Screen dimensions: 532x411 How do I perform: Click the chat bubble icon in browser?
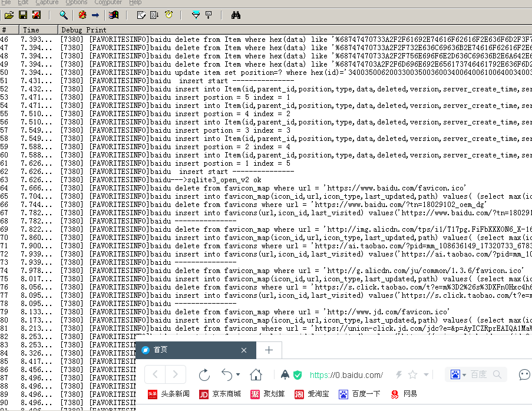524,374
